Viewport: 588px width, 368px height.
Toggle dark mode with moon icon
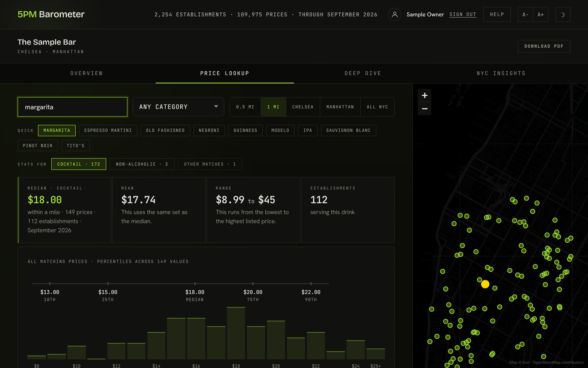pyautogui.click(x=563, y=15)
